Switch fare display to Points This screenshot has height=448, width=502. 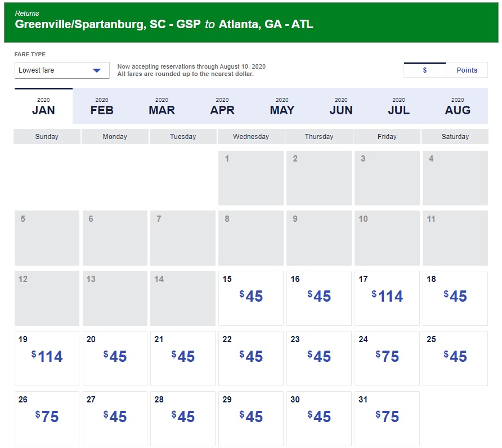467,70
